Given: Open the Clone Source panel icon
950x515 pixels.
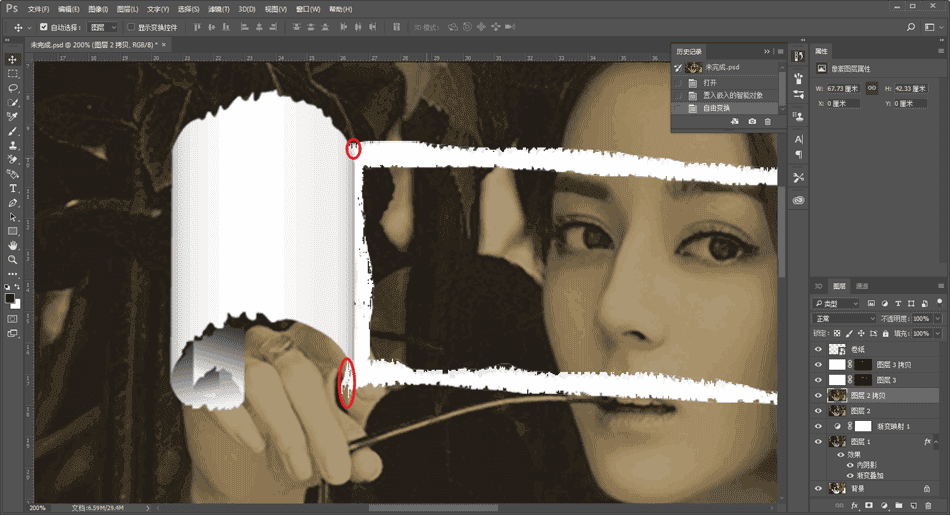Looking at the screenshot, I should click(x=799, y=116).
